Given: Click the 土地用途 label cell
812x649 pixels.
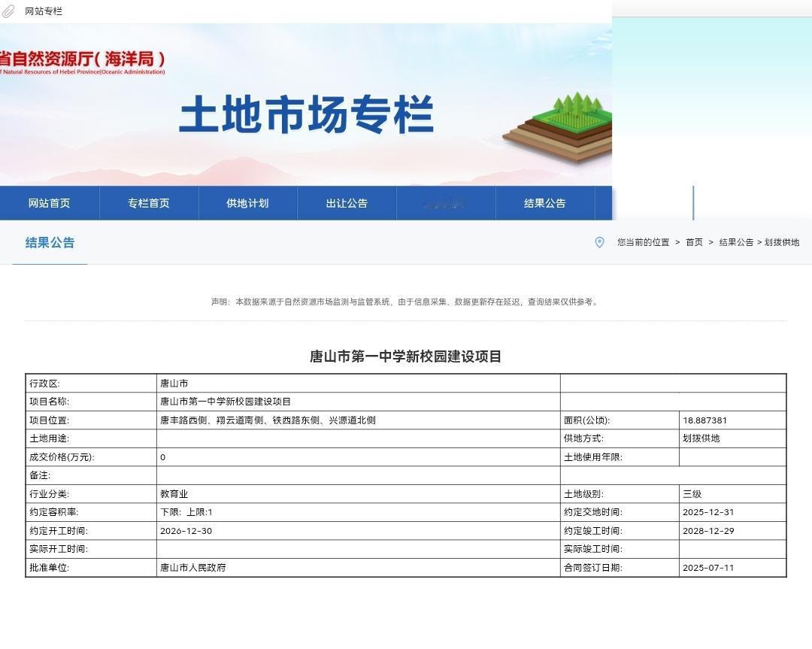Looking at the screenshot, I should (x=91, y=438).
